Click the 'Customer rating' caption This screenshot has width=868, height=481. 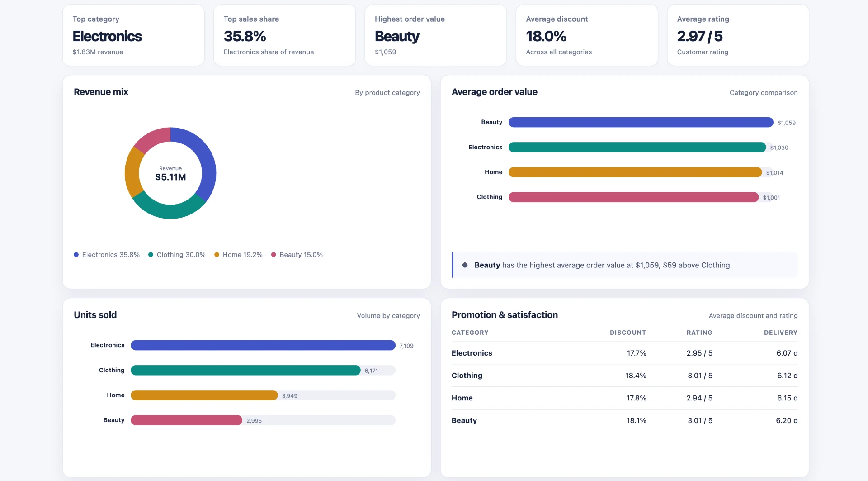703,52
